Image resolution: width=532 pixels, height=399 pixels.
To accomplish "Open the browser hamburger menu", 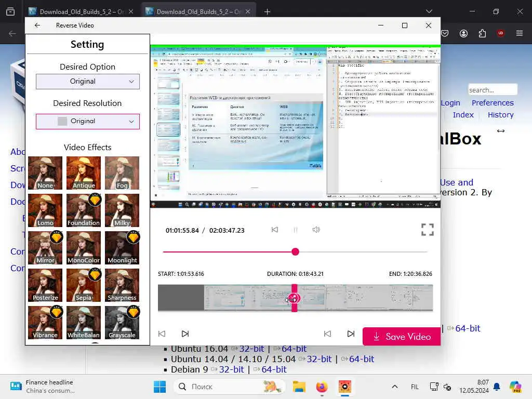I will click(520, 33).
